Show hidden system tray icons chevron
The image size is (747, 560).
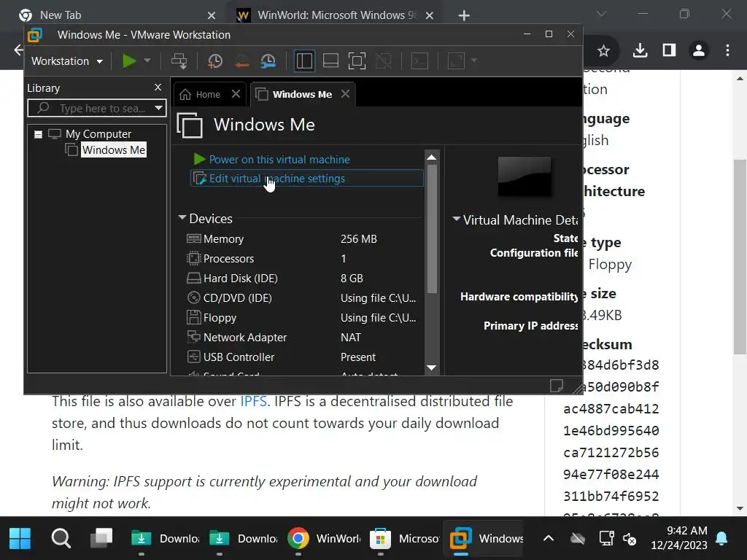[549, 539]
